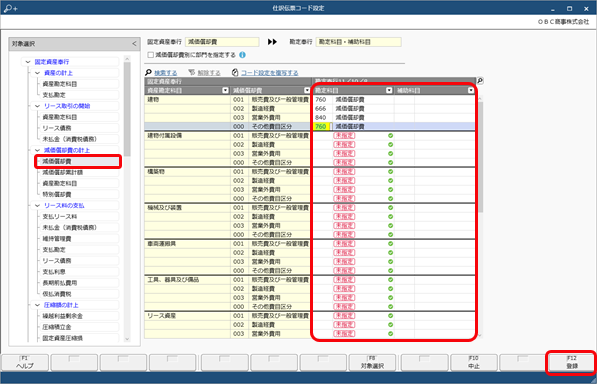Viewport: 597px width, 384px height.
Task: Click the 建物 asset cell
Action: coord(187,99)
